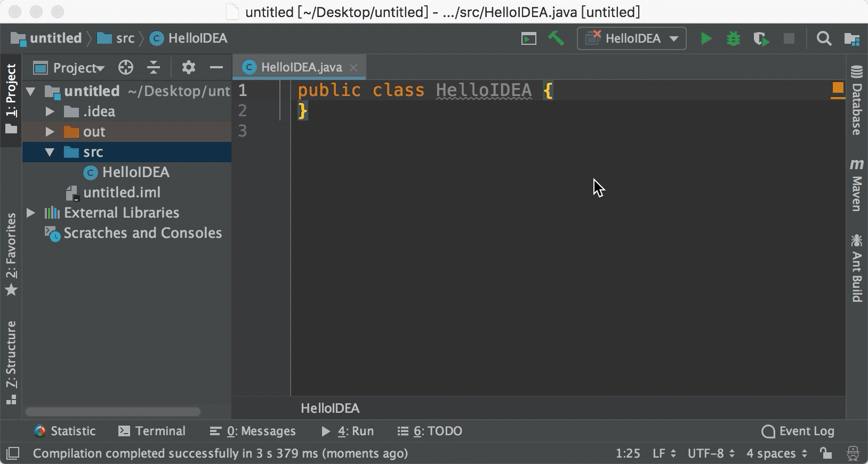Open the 6: TODO tool window
Viewport: 868px width, 464px height.
point(430,431)
